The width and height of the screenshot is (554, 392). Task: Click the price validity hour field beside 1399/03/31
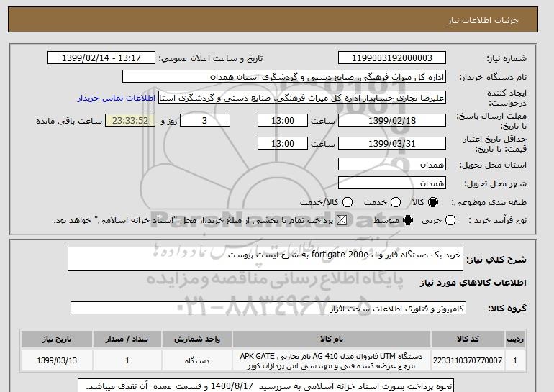(x=283, y=143)
